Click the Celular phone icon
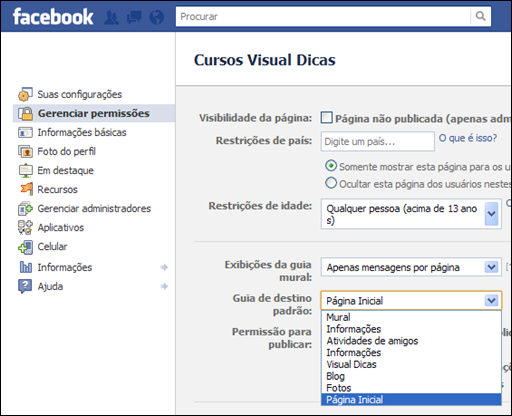Viewport: 512px width, 416px height. (25, 247)
